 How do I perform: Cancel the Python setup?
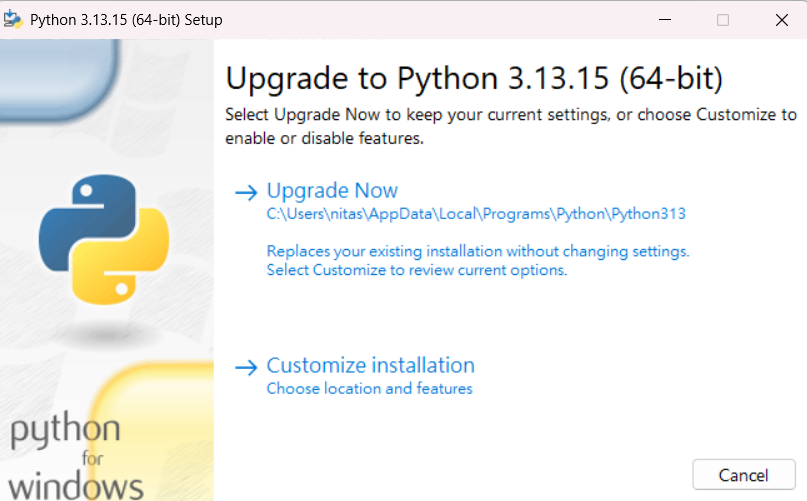tap(744, 475)
